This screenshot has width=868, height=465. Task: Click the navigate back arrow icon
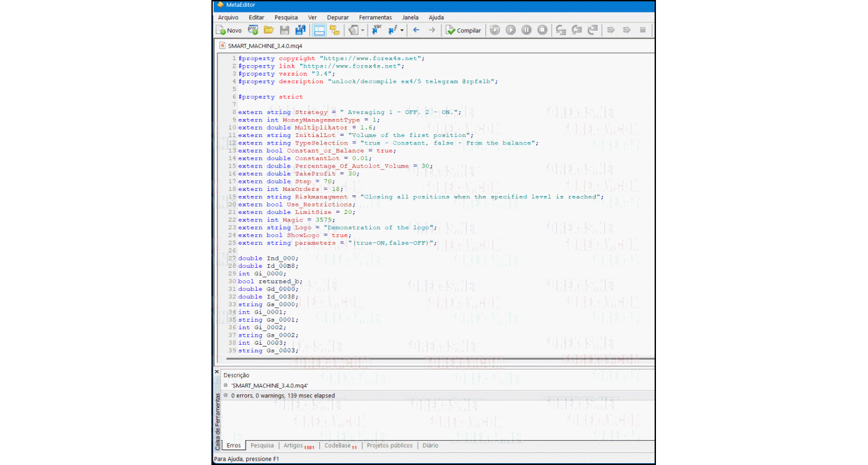pos(416,30)
